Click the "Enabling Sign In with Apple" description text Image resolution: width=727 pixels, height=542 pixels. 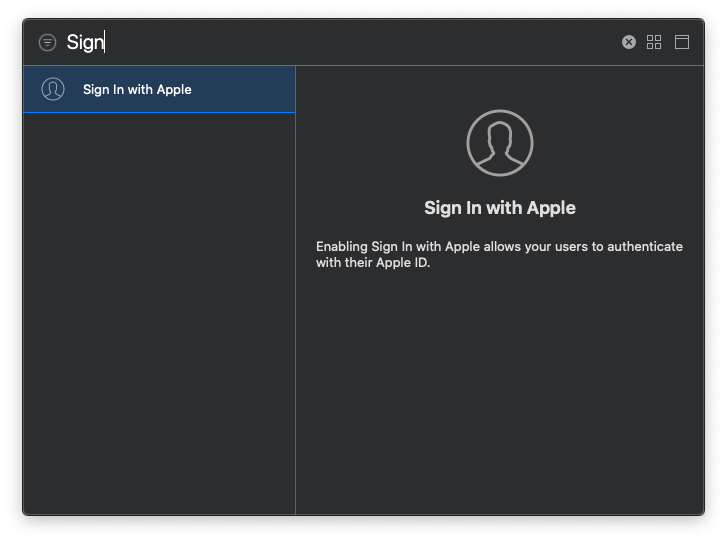499,254
